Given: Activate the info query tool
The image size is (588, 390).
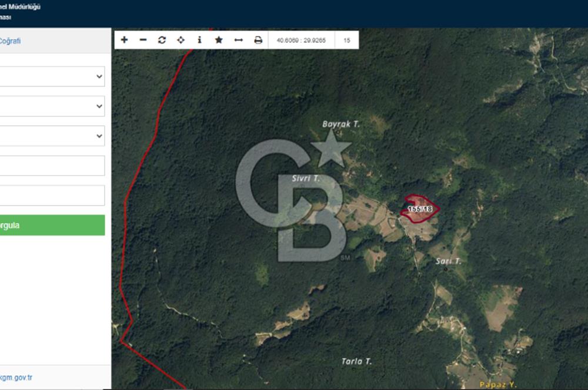Looking at the screenshot, I should click(x=200, y=40).
